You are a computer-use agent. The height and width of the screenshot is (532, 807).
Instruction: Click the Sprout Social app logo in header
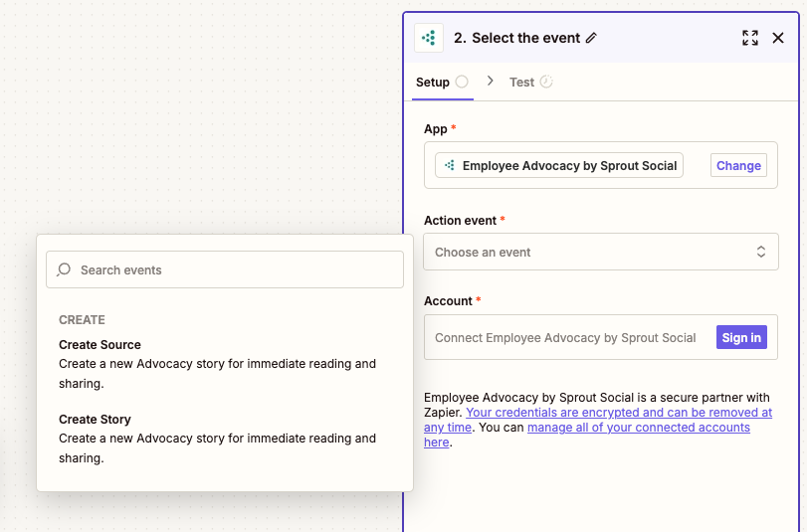429,38
